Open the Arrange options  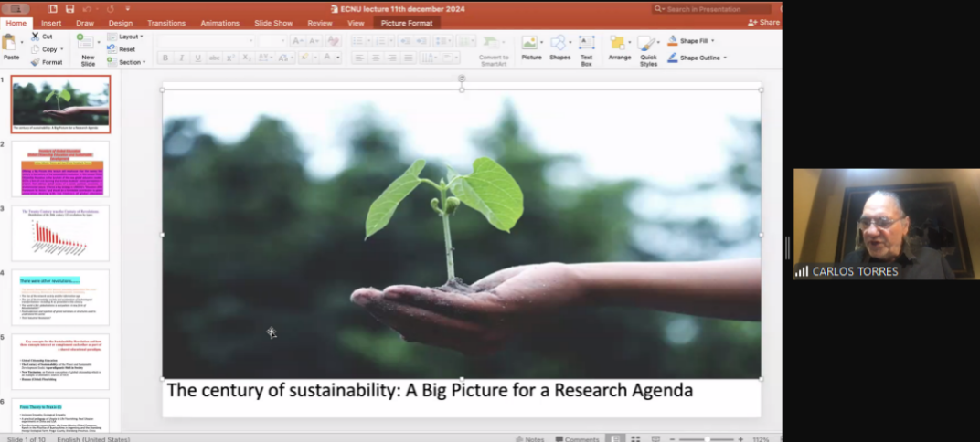[x=619, y=48]
